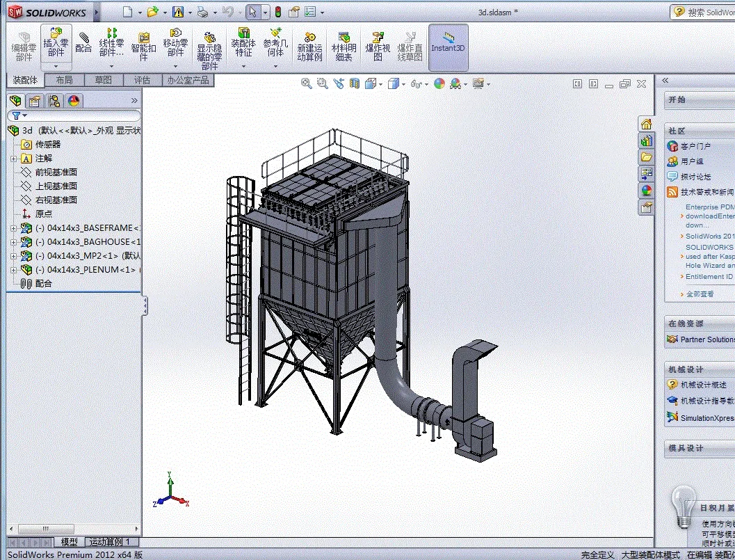Open the ConfigurationManager tab icon
The image size is (735, 560).
[x=54, y=101]
